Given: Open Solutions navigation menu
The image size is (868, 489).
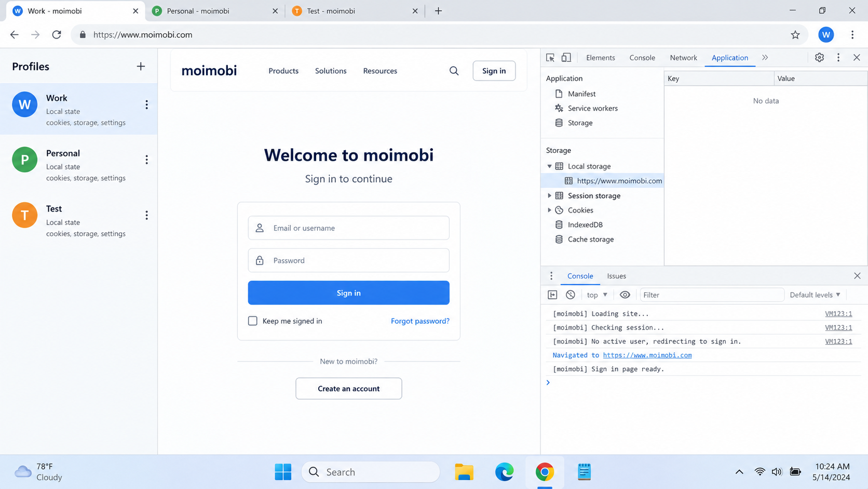Looking at the screenshot, I should coord(331,71).
